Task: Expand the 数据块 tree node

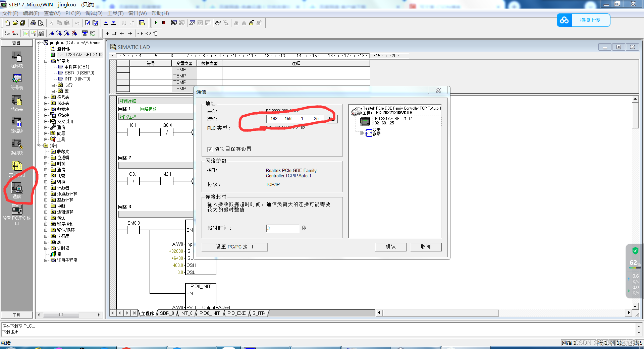Action: [46, 109]
